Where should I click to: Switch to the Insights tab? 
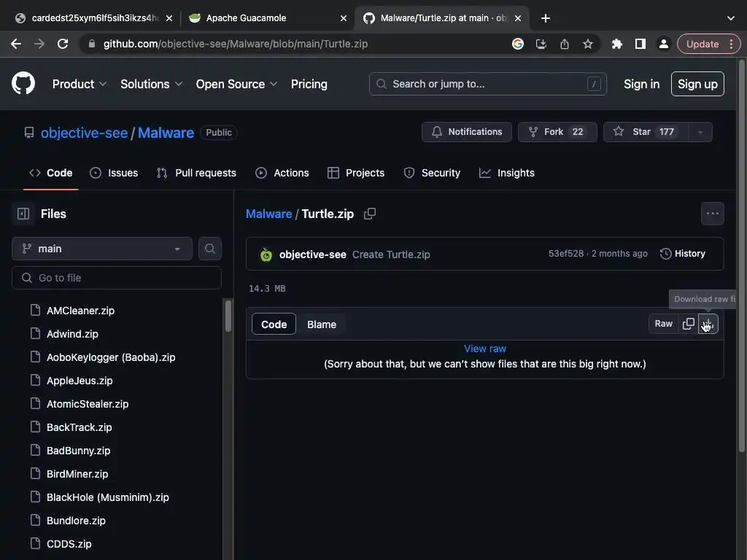[x=507, y=173]
